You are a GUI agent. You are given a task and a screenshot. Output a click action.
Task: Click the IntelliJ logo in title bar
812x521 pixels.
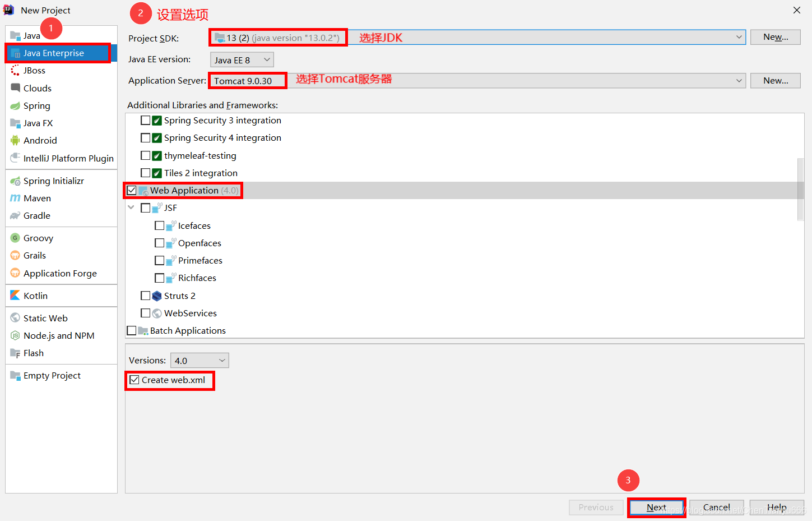[9, 10]
